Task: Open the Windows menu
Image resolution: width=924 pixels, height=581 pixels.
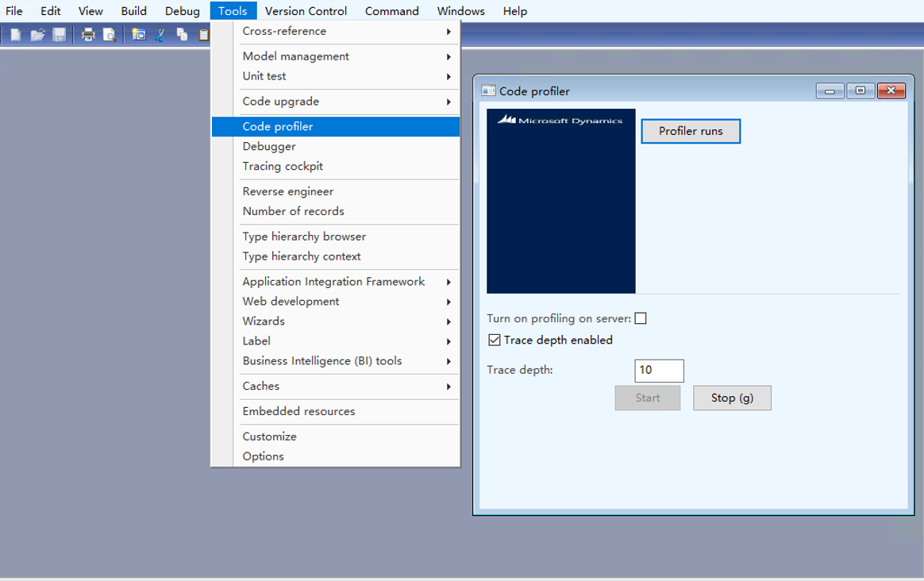Action: click(461, 10)
